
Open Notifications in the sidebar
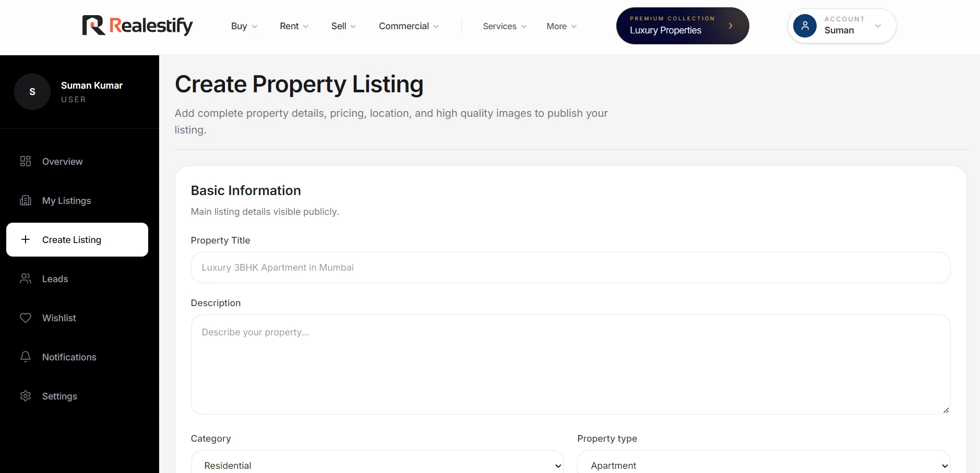click(x=77, y=357)
